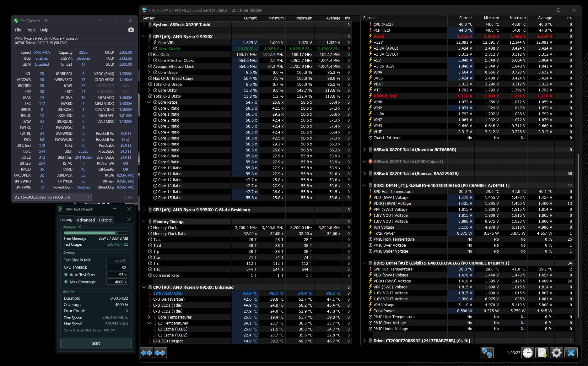The width and height of the screenshot is (588, 366).
Task: Click the Sensor column header in left pane
Action: [186, 18]
